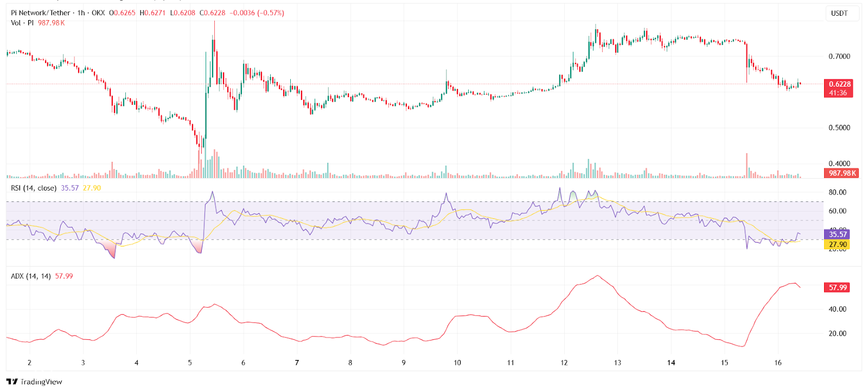Click the 0.5000 price axis label
Viewport: 868px width, 392px height.
(839, 128)
